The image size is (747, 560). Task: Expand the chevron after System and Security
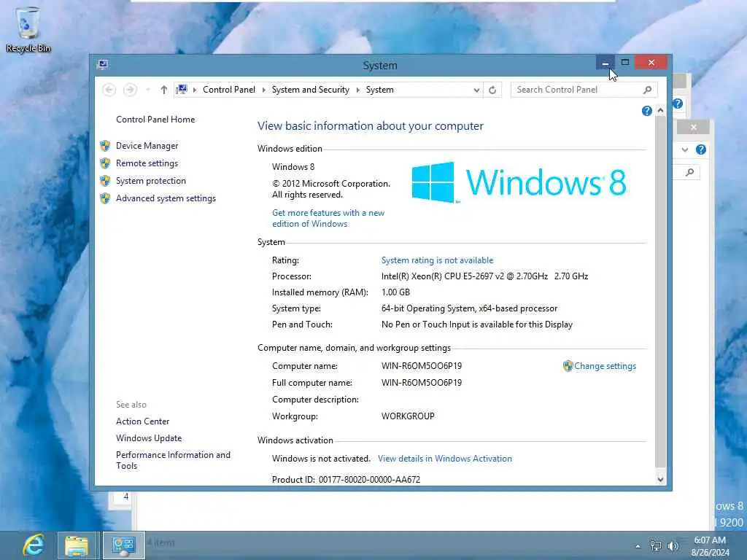[357, 90]
